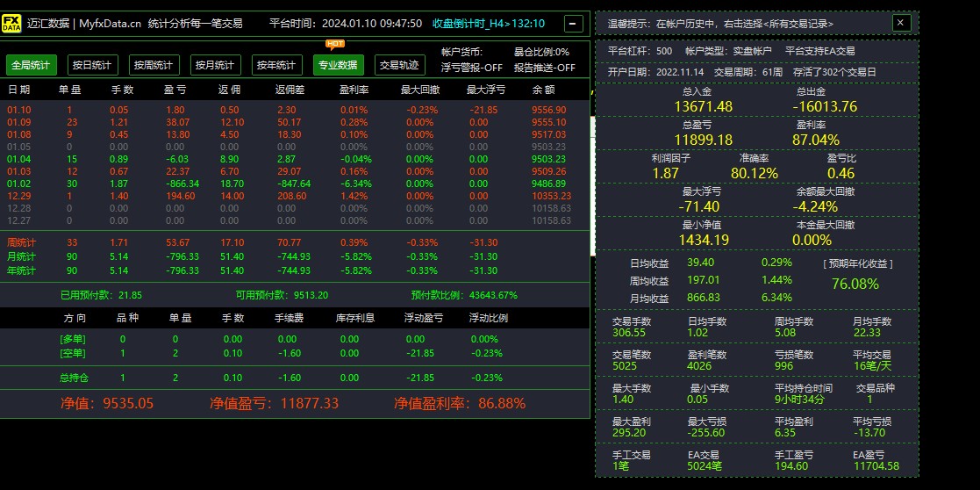Click the 可用预付款: 9513.20 text
The width and height of the screenshot is (980, 490).
tap(282, 295)
